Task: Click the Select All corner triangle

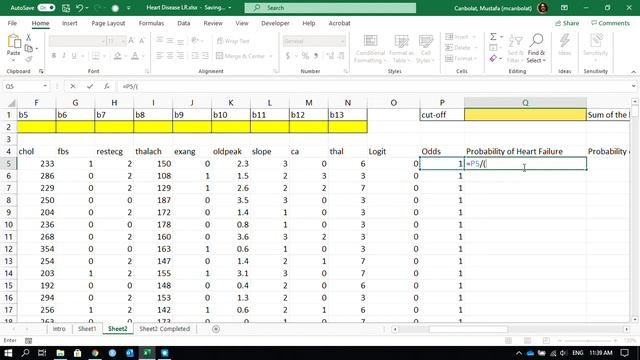Action: pyautogui.click(x=11, y=103)
